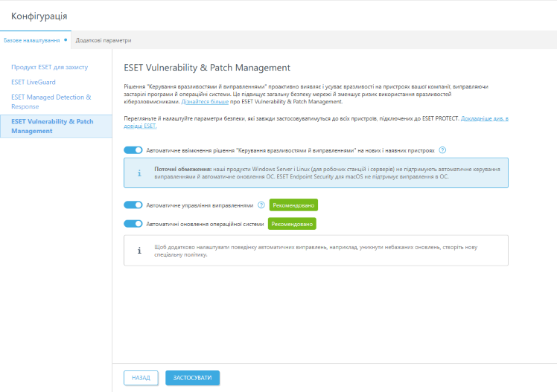Toggle automatic enabling of Vulnerability & Patch Management

click(133, 150)
